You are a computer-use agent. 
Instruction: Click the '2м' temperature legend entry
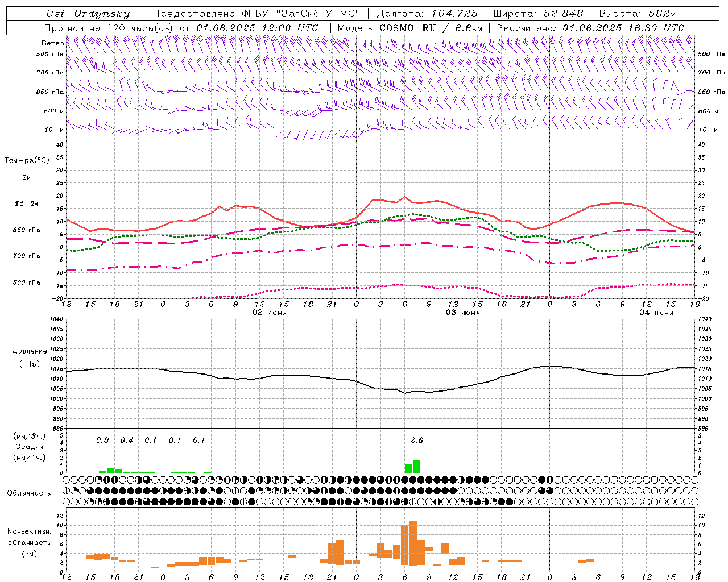point(27,178)
